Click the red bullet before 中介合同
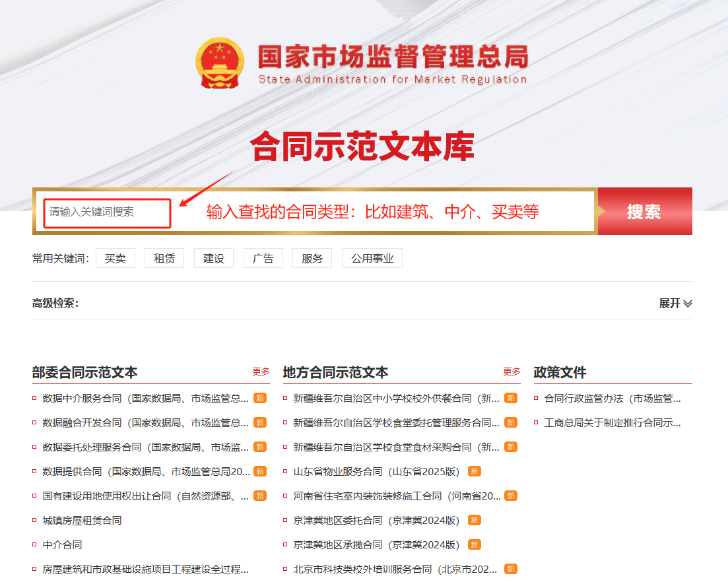Viewport: 728px width, 588px height. pos(34,544)
